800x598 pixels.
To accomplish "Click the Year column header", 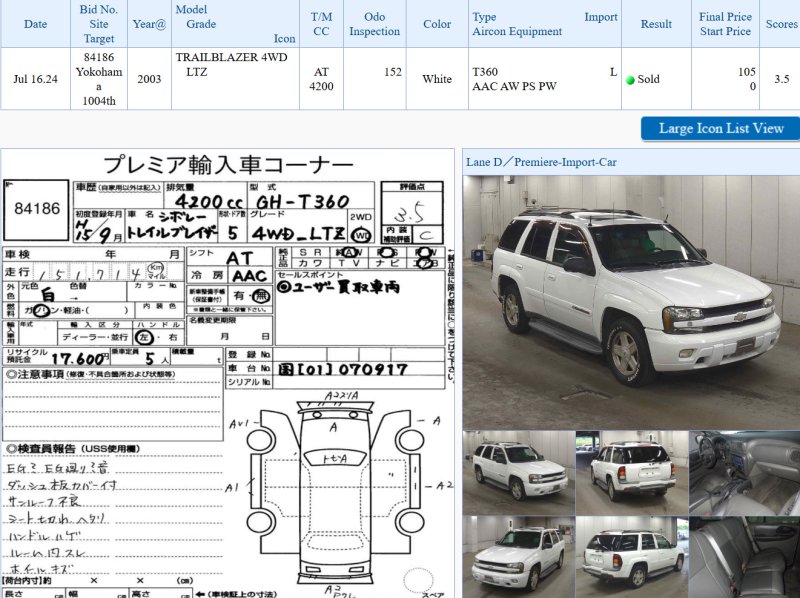I will tap(149, 24).
